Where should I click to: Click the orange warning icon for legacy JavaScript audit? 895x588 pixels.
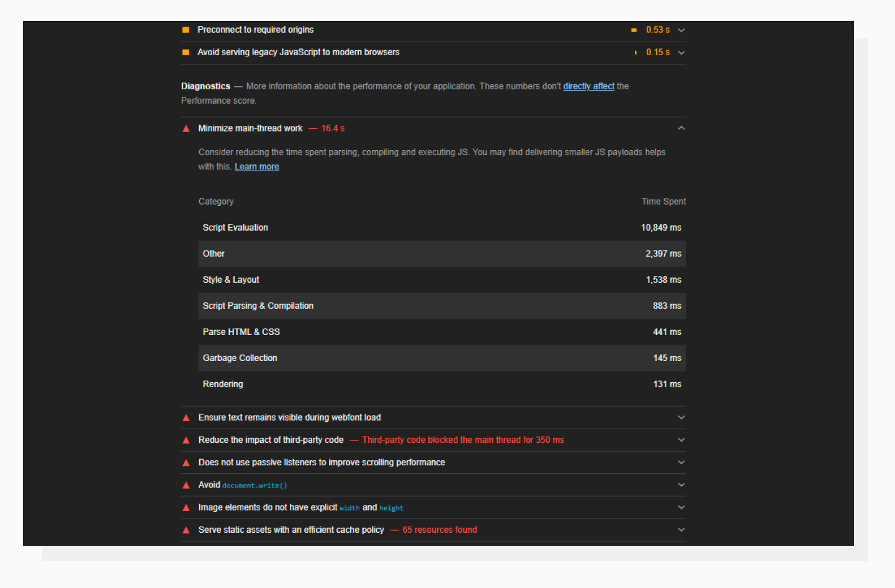[x=185, y=52]
